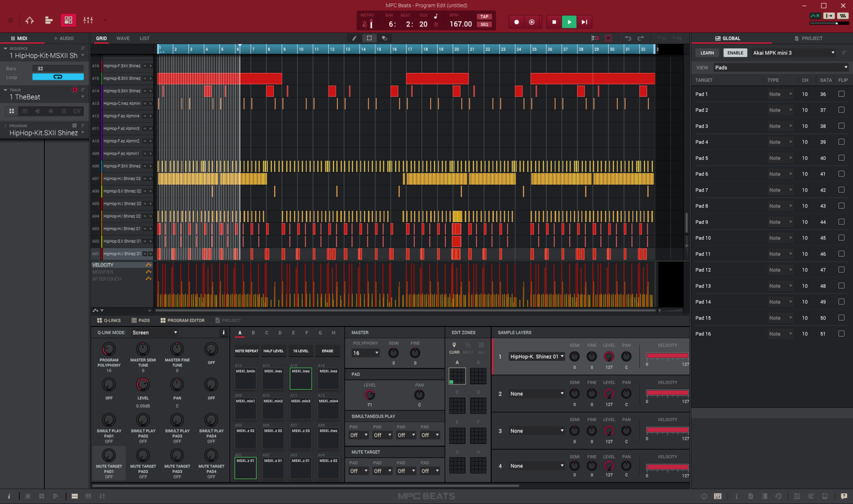Image resolution: width=853 pixels, height=504 pixels.
Task: Click the undo arrow icon
Action: tap(628, 38)
